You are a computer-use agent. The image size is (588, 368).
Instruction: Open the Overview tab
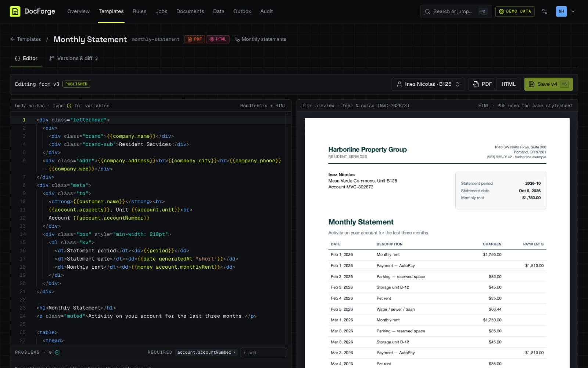[x=78, y=11]
